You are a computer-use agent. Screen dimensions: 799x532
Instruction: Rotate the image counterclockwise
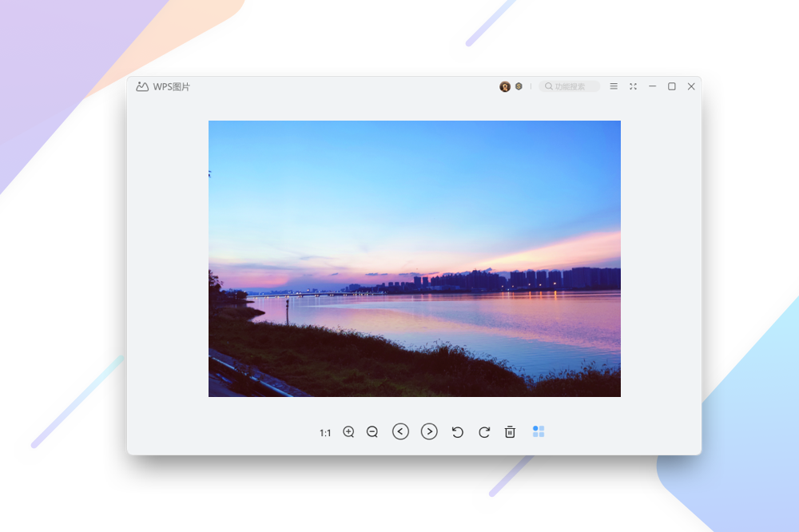click(x=457, y=432)
